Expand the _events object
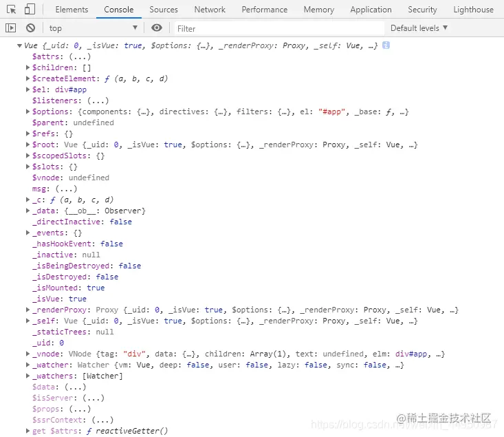This screenshot has height=437, width=504. click(28, 233)
